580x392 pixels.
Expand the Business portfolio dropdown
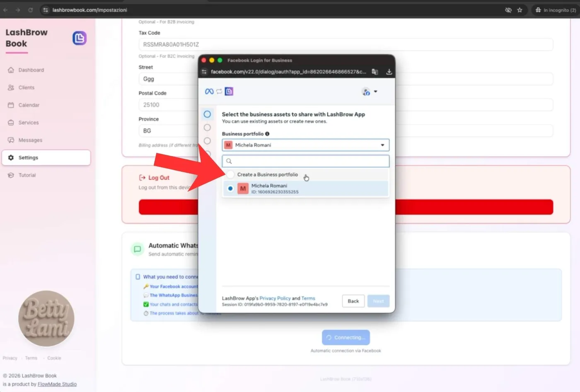point(306,145)
